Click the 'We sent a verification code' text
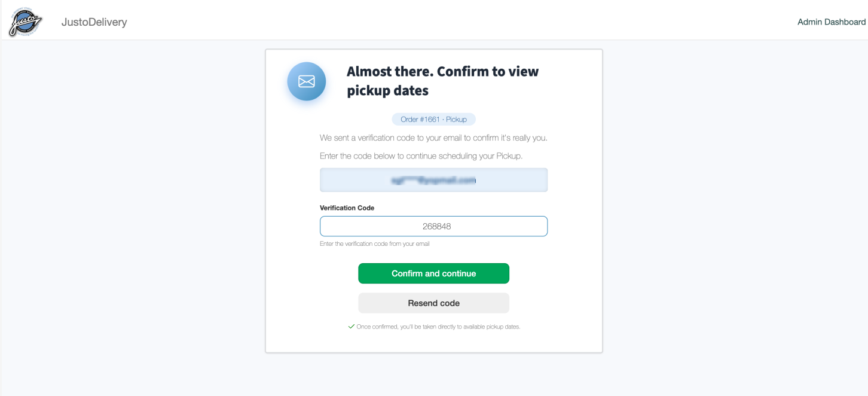The height and width of the screenshot is (396, 868). pos(433,138)
